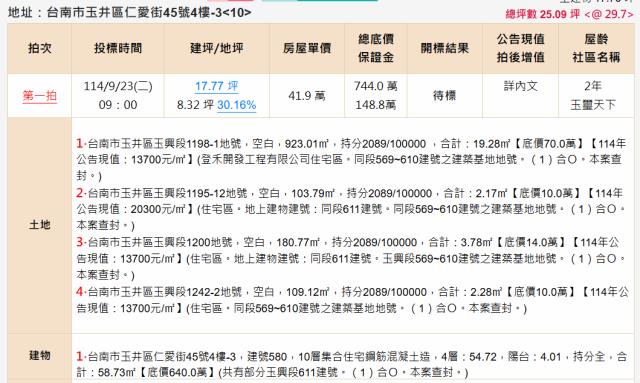Select land item 3, parcel 1200地號
The height and width of the screenshot is (383, 640).
point(350,258)
